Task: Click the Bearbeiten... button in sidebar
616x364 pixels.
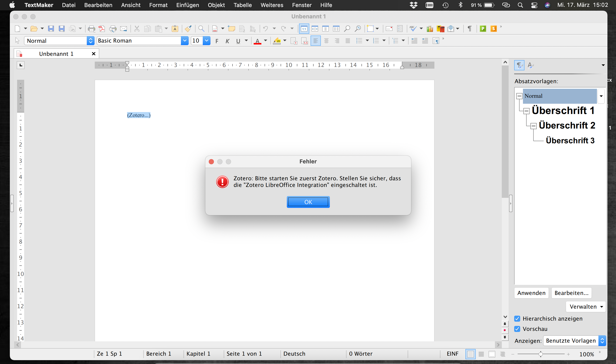Action: [x=571, y=293]
